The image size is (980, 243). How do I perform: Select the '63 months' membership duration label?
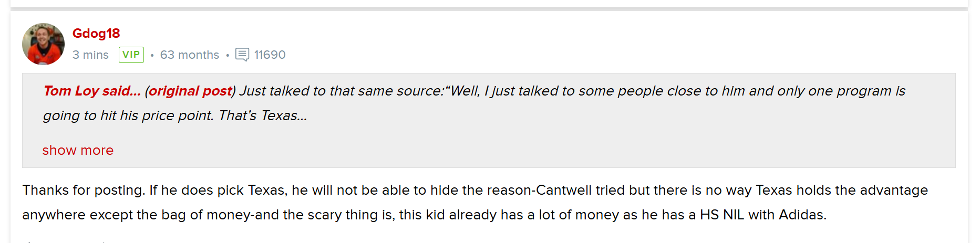[x=190, y=55]
